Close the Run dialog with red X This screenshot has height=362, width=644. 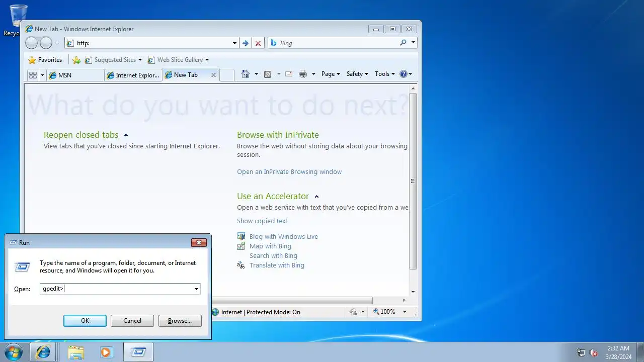(x=199, y=243)
